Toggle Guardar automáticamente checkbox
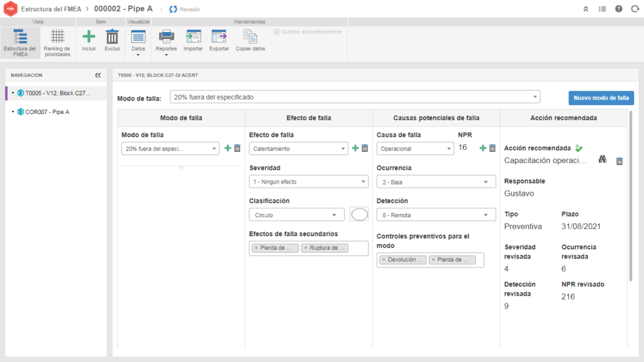This screenshot has width=644, height=362. 276,31
